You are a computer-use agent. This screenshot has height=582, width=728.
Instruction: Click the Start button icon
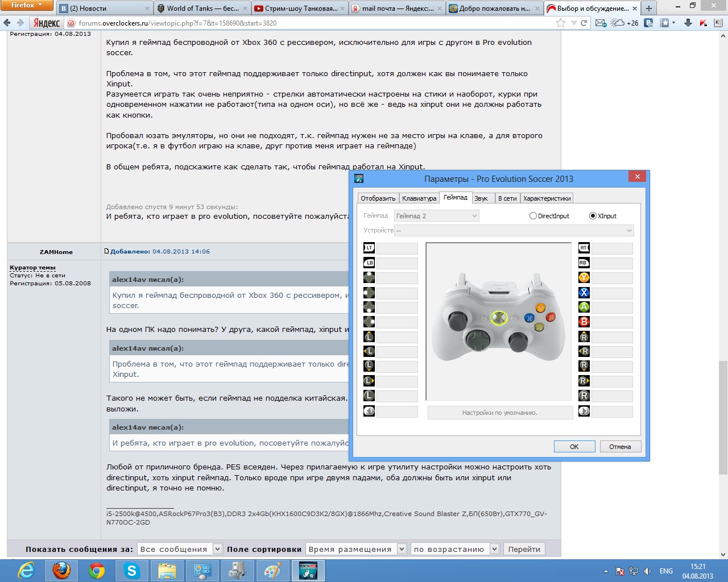pyautogui.click(x=584, y=410)
